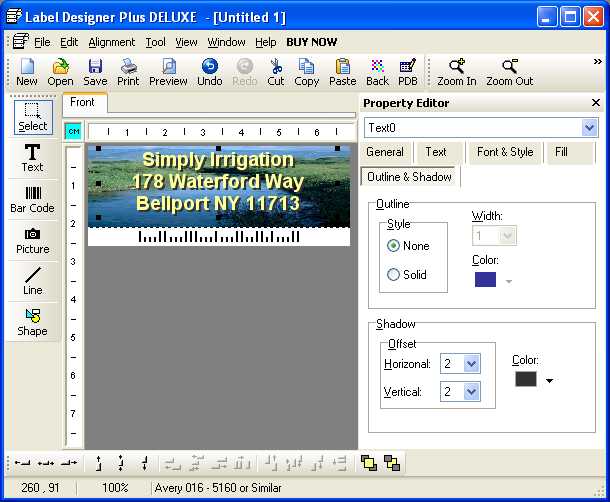Save the label with the Save icon
The width and height of the screenshot is (610, 502).
pyautogui.click(x=95, y=72)
